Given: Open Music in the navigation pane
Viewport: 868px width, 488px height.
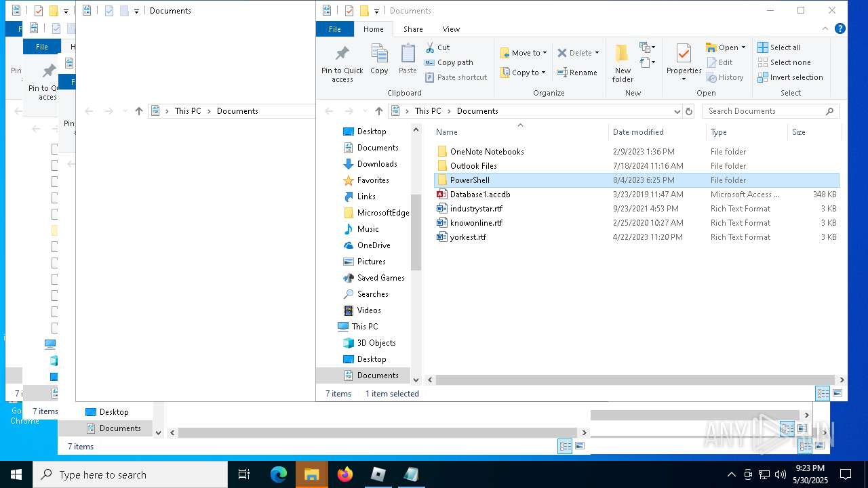Looking at the screenshot, I should (368, 229).
